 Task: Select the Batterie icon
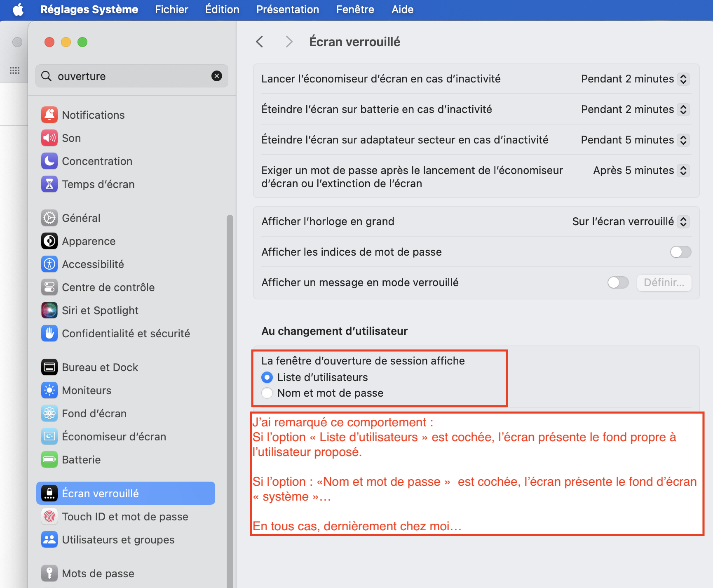(x=49, y=459)
